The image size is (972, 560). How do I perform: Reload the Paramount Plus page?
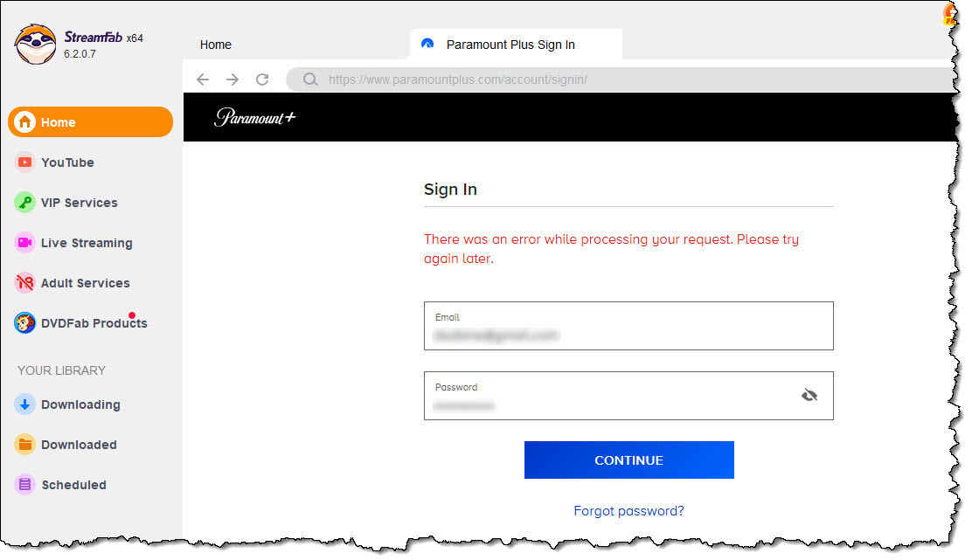pyautogui.click(x=262, y=80)
